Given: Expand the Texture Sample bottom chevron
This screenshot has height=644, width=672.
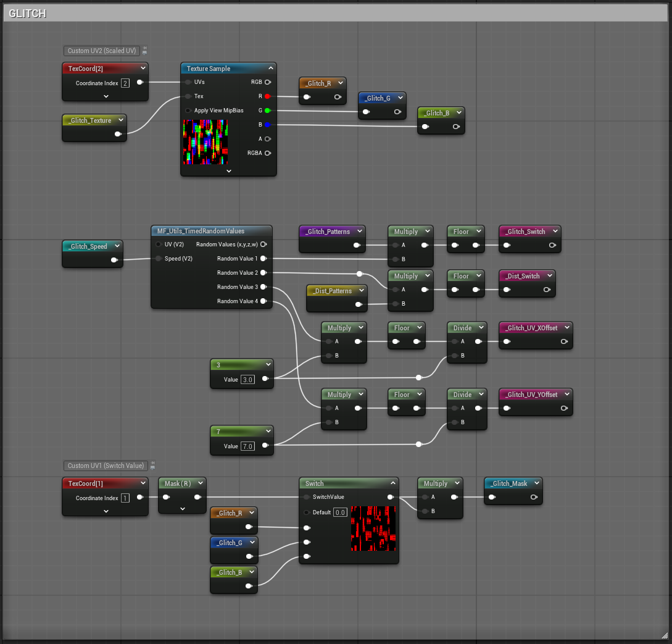Looking at the screenshot, I should 229,170.
